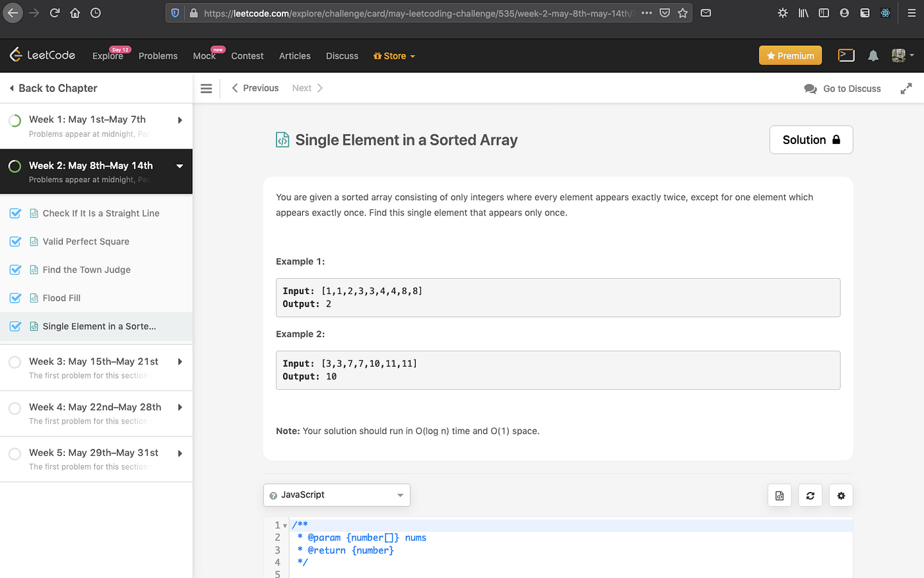Toggle checkbox for Valid Perfect Square
Screen dimensions: 924x578
point(16,242)
